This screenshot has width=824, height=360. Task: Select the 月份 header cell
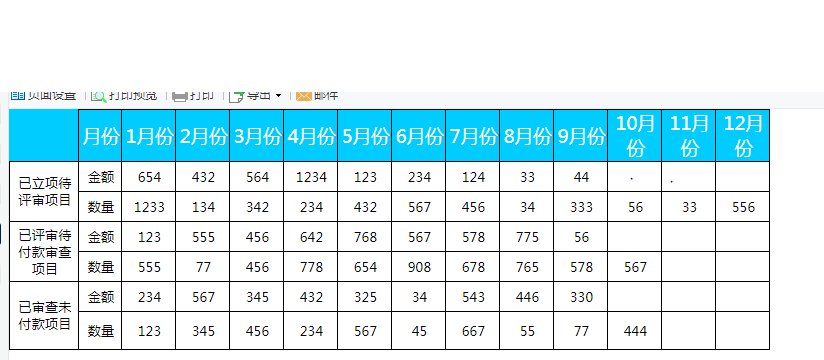coord(100,136)
